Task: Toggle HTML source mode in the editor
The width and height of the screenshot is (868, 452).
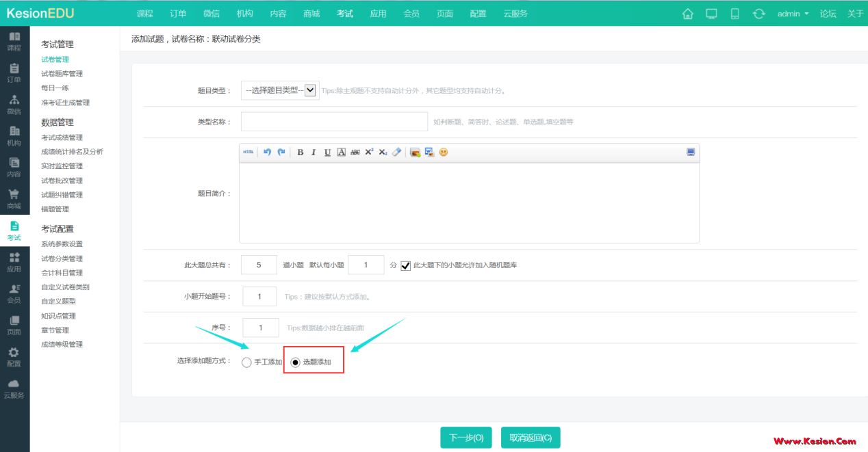Action: 248,152
